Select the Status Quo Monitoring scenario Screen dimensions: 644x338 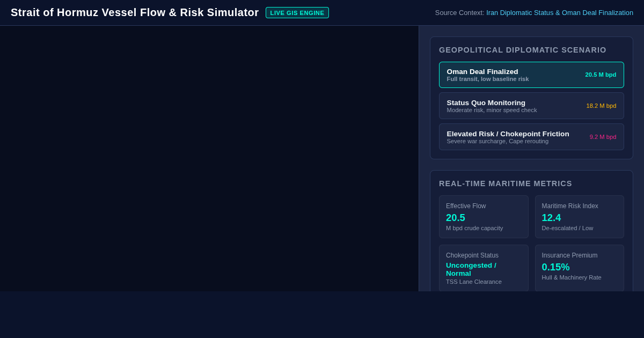(531, 106)
